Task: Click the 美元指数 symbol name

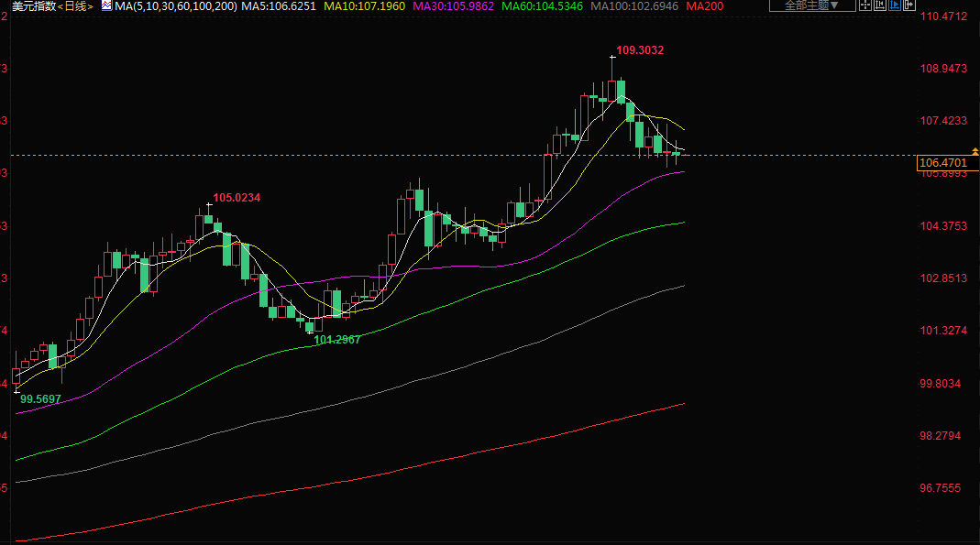Action: point(30,6)
